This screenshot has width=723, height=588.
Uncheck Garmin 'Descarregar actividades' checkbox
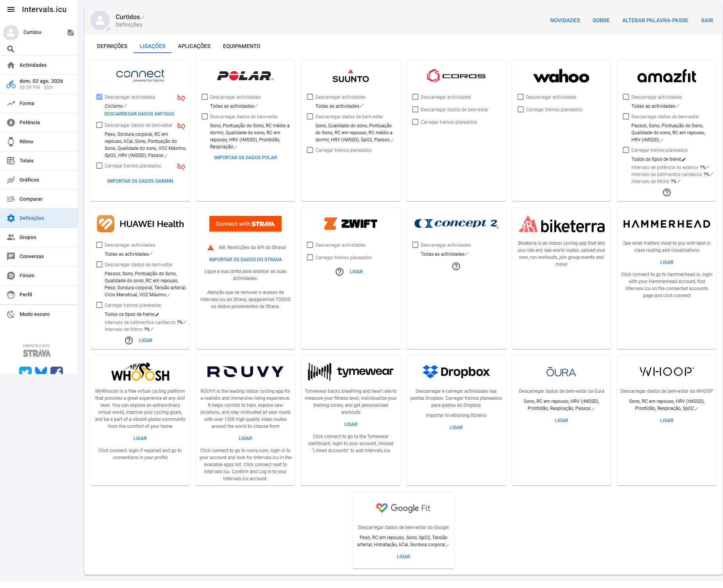click(x=100, y=97)
